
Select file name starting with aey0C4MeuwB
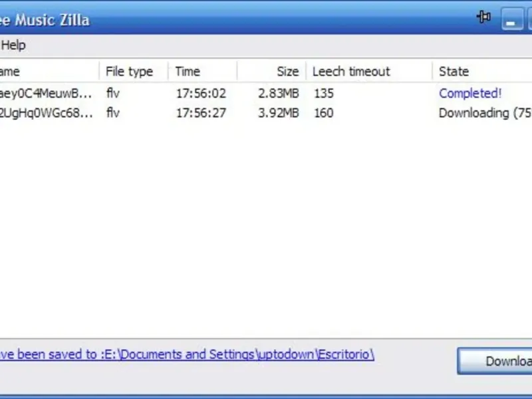click(45, 93)
